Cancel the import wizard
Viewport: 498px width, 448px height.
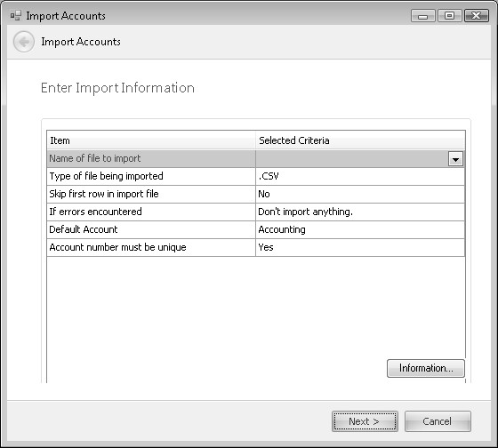pos(438,421)
